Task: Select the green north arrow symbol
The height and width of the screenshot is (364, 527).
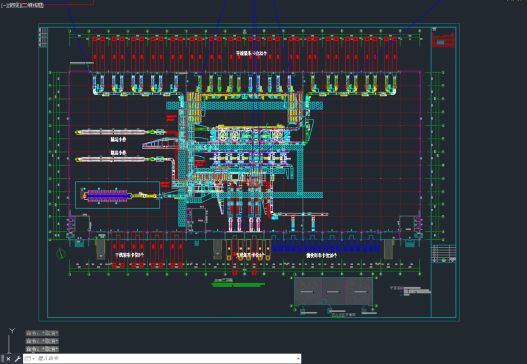Action: 61,253
